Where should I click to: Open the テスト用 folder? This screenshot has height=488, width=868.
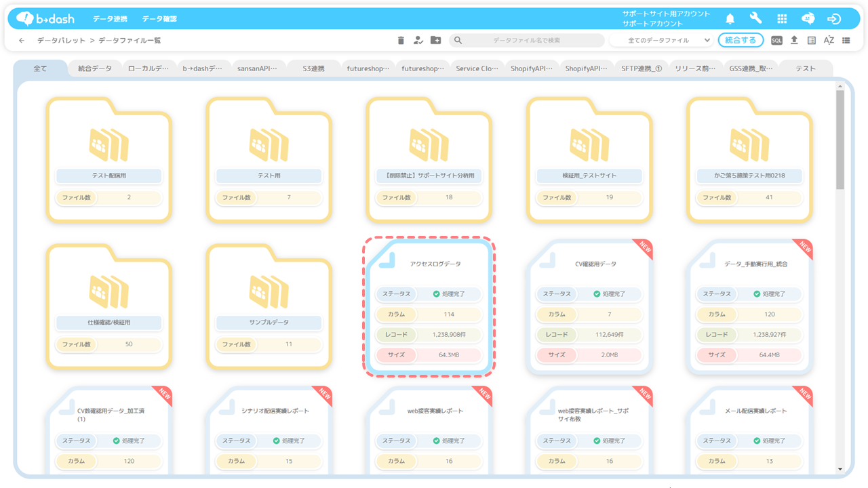point(269,159)
